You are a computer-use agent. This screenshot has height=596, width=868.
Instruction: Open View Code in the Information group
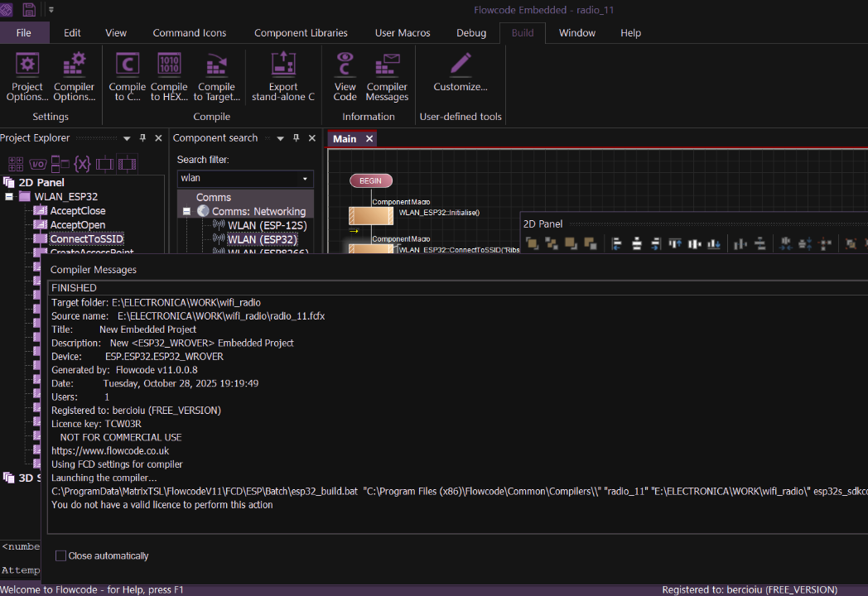(x=345, y=76)
